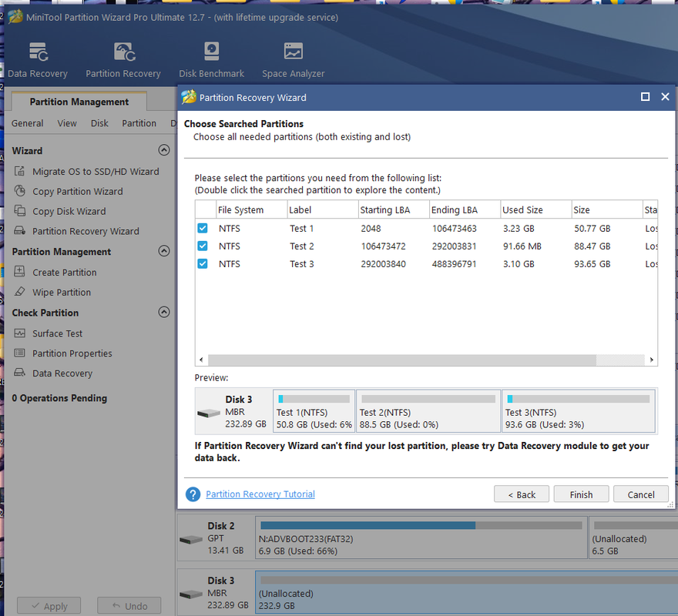Select the Test 2 label cell in the list
The width and height of the screenshot is (678, 616).
(302, 246)
